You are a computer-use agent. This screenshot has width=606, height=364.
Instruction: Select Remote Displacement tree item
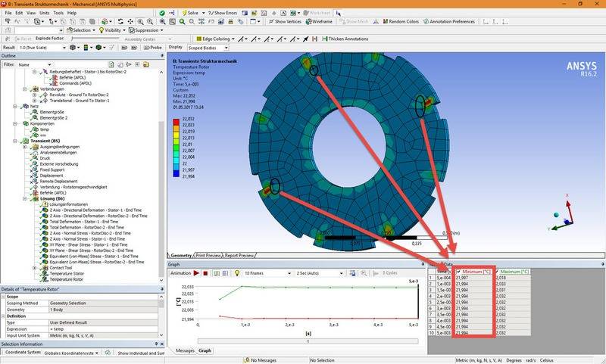pyautogui.click(x=59, y=181)
